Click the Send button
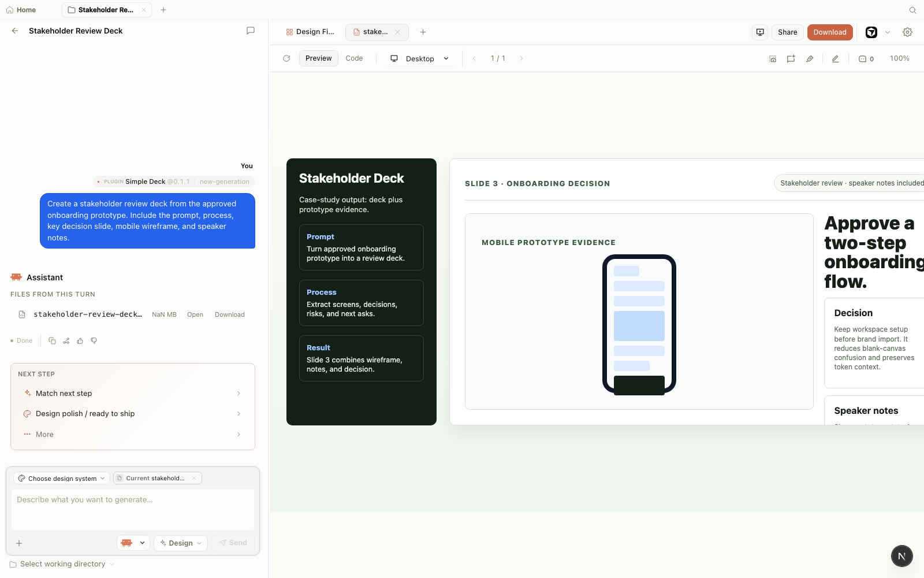 pos(233,543)
